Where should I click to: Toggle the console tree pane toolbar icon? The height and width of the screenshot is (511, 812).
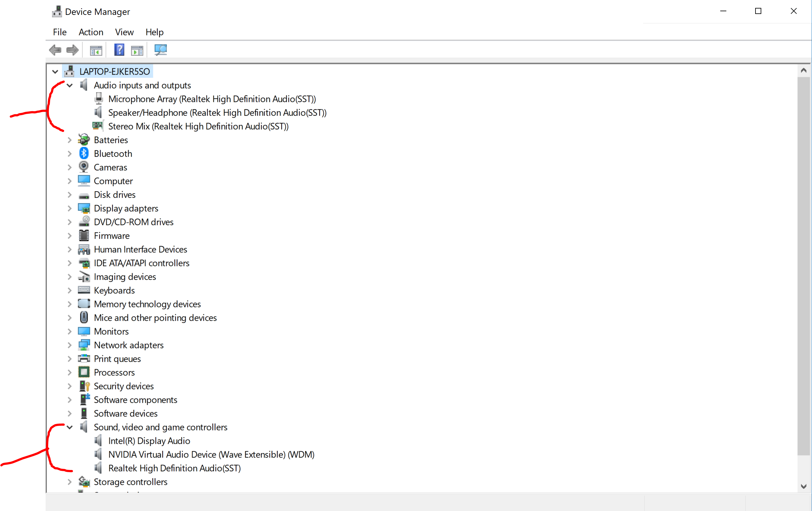point(96,50)
